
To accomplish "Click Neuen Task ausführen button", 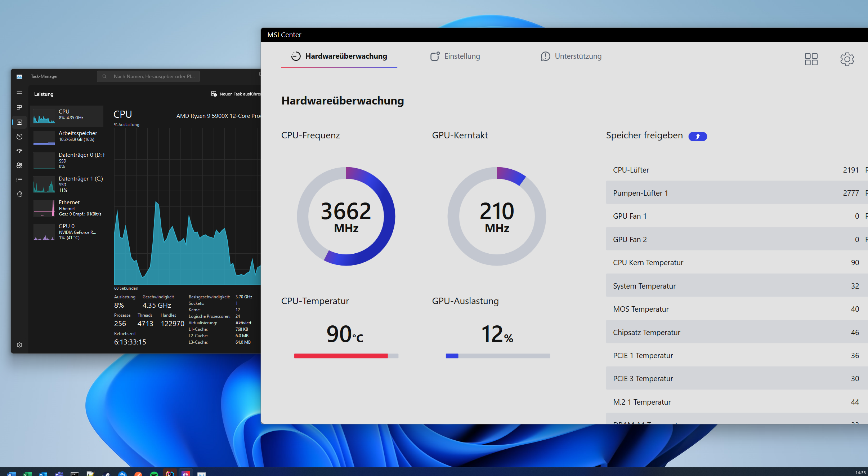I will (236, 94).
